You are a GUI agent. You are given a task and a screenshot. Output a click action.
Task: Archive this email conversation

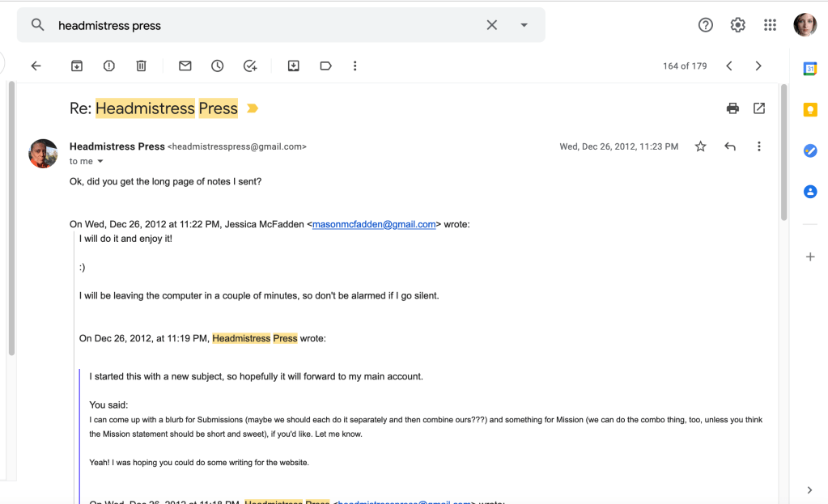pos(77,66)
